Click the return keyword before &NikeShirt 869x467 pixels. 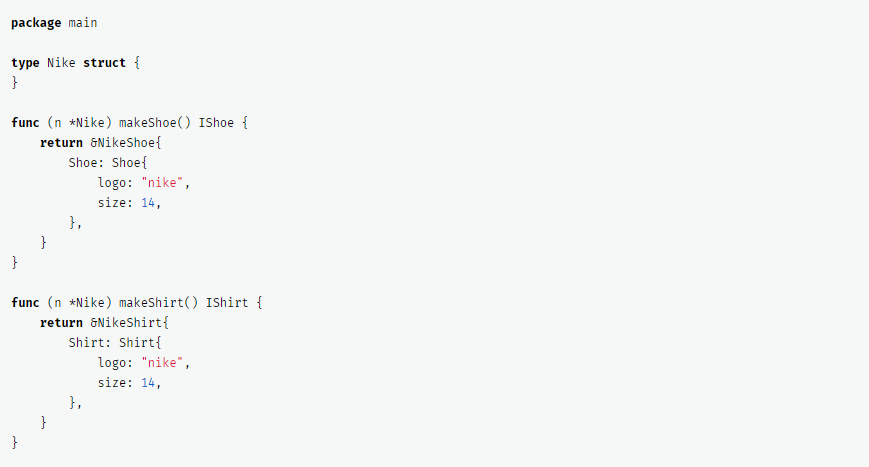click(61, 323)
